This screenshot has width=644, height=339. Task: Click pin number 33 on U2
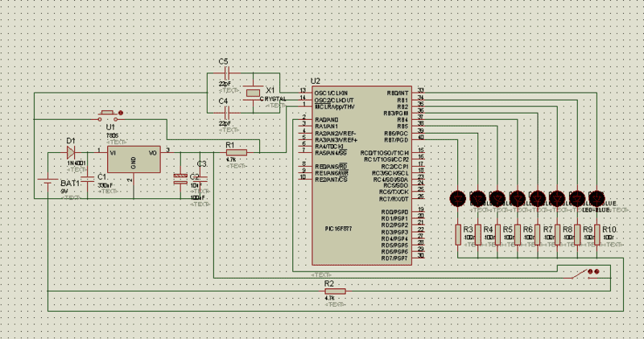[420, 90]
